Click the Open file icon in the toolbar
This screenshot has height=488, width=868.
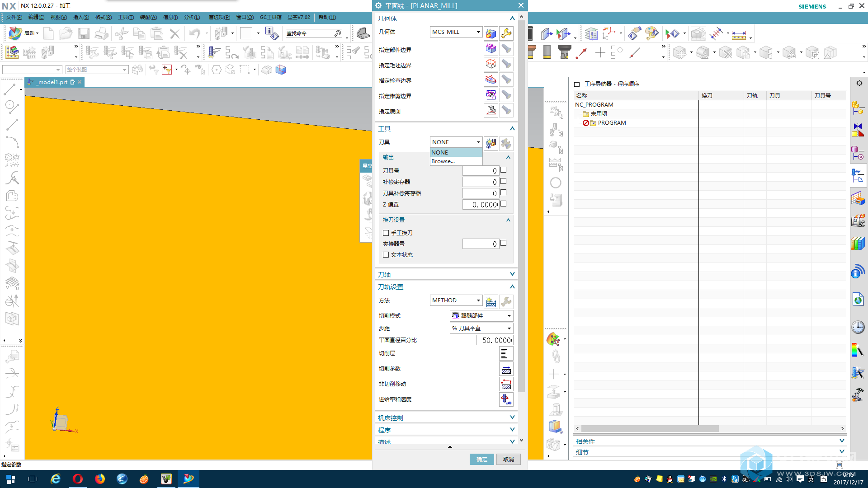(66, 33)
